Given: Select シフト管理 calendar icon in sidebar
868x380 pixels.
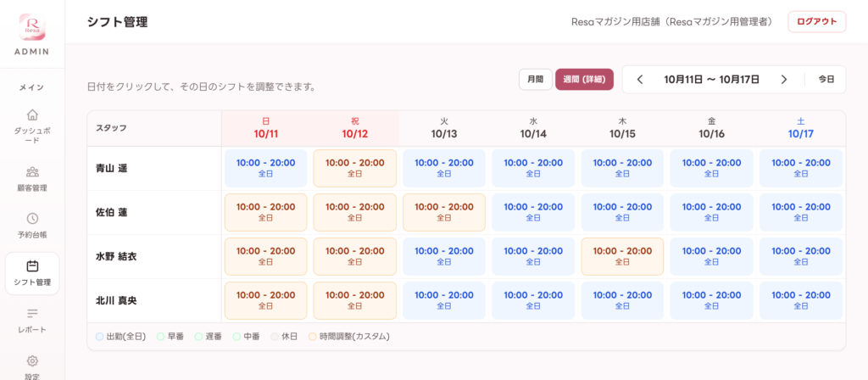Looking at the screenshot, I should coord(32,266).
